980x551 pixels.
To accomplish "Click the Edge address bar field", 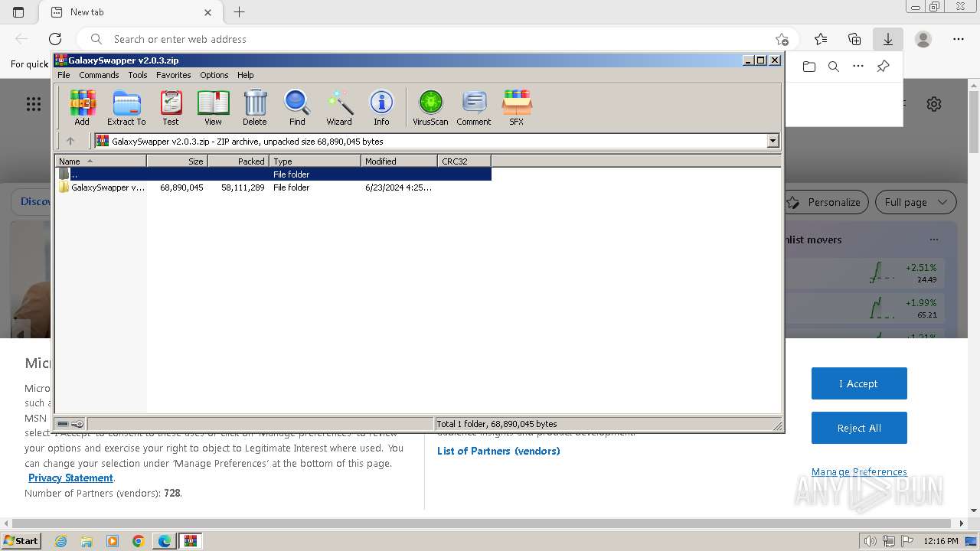I will pyautogui.click(x=436, y=39).
